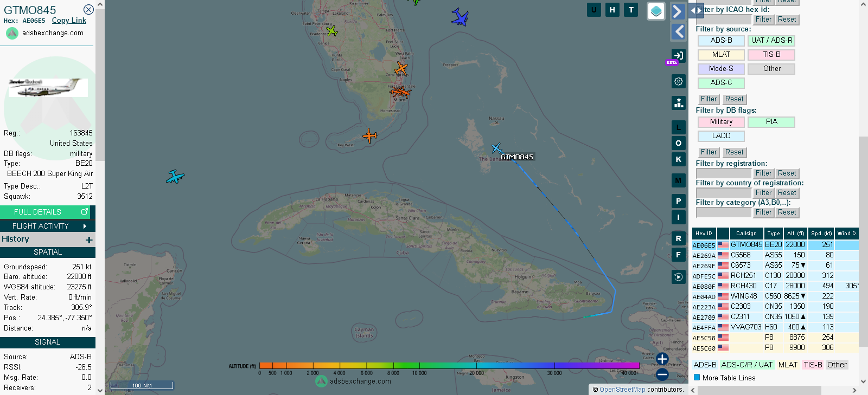
Task: Click Reset button under DB flags
Action: [735, 152]
